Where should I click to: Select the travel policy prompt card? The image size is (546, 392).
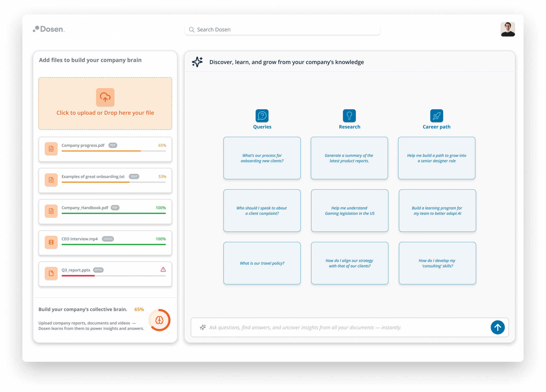[262, 263]
